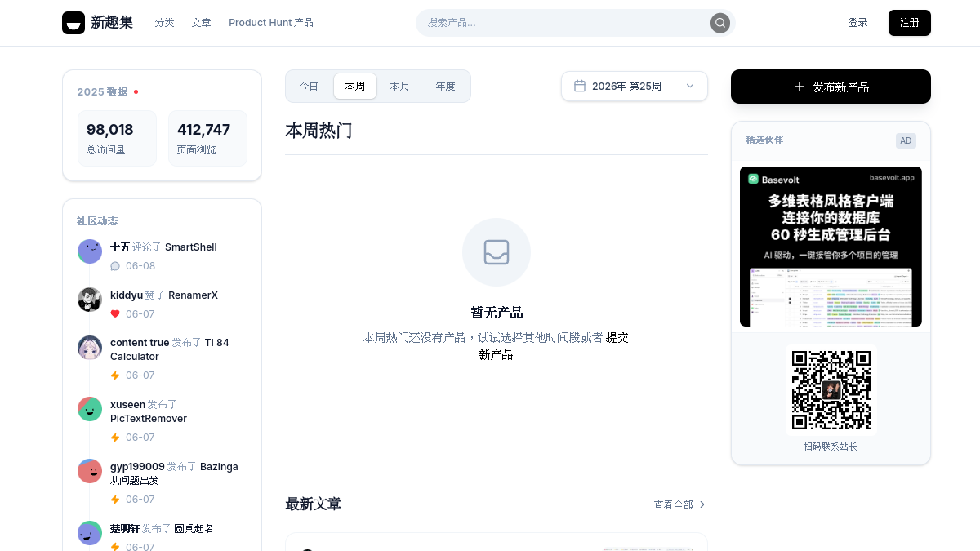Image resolution: width=980 pixels, height=551 pixels.
Task: Click the empty inbox icon
Action: [x=497, y=252]
